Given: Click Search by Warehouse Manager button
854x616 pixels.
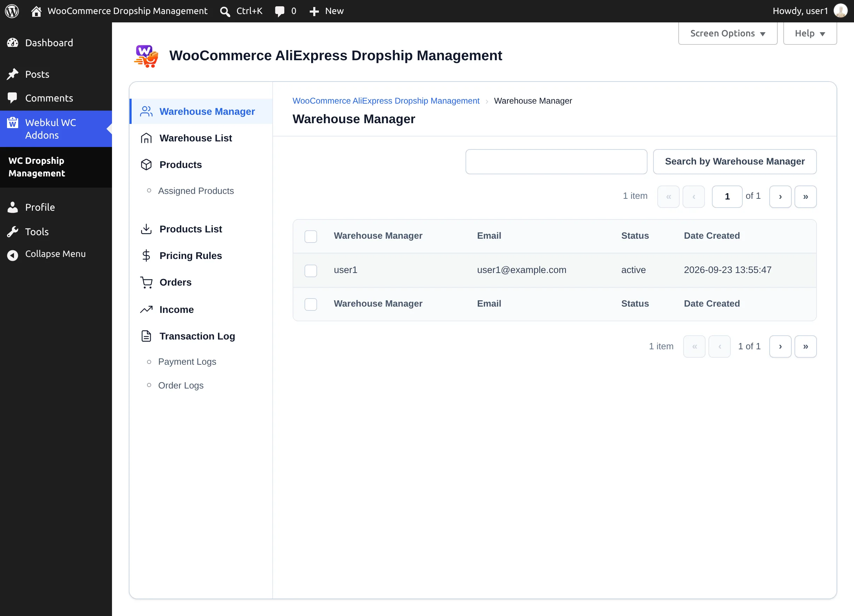Looking at the screenshot, I should [734, 162].
